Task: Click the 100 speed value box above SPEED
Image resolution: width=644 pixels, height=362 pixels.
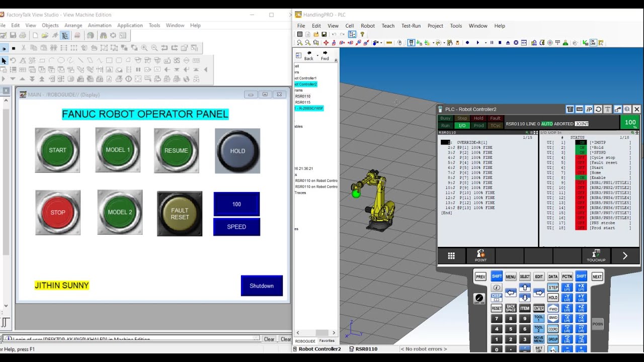Action: pyautogui.click(x=236, y=204)
